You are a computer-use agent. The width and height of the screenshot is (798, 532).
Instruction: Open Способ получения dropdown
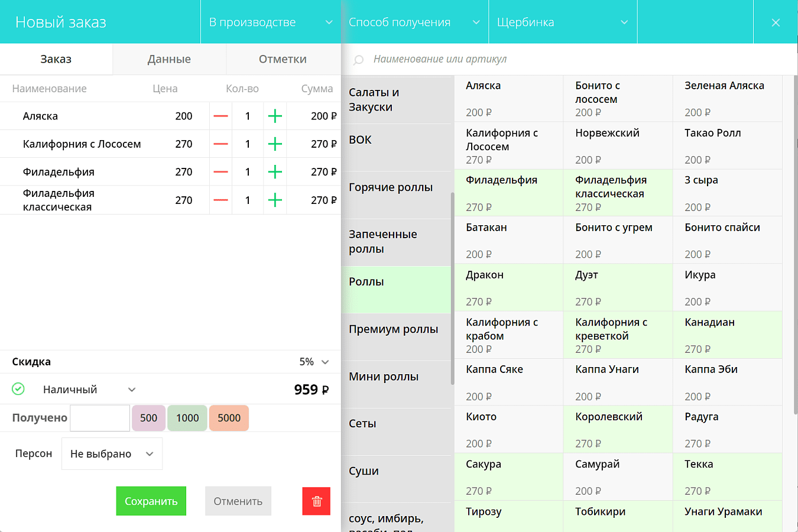coord(415,22)
